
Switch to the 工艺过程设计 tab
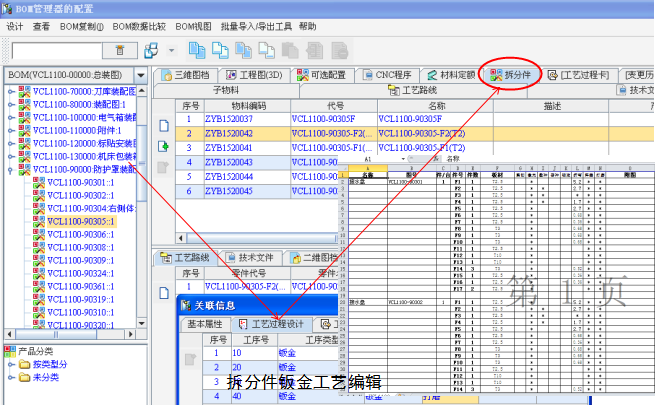pyautogui.click(x=271, y=324)
